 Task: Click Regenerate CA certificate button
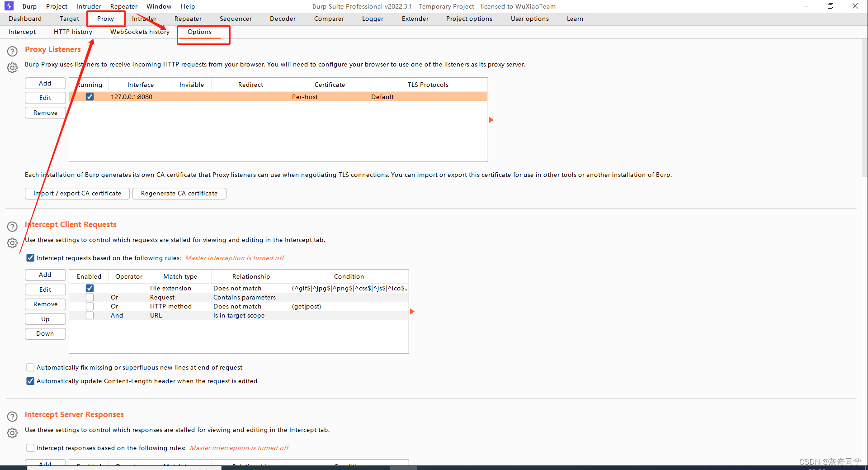(179, 193)
